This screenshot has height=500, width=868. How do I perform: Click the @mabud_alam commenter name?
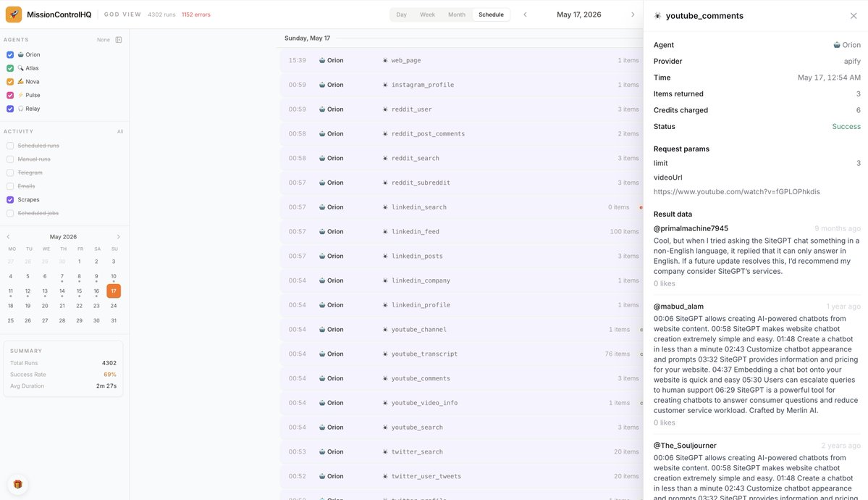(x=678, y=307)
